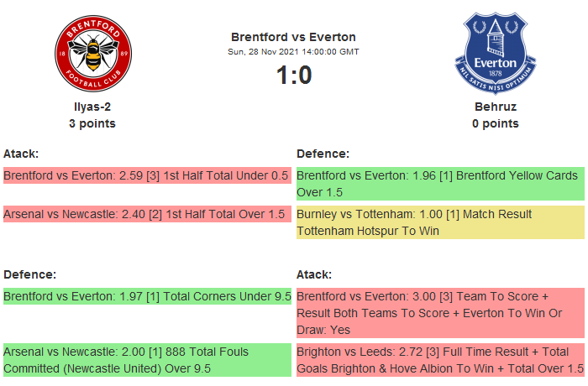
Task: Click the Everton club crest
Action: click(495, 53)
